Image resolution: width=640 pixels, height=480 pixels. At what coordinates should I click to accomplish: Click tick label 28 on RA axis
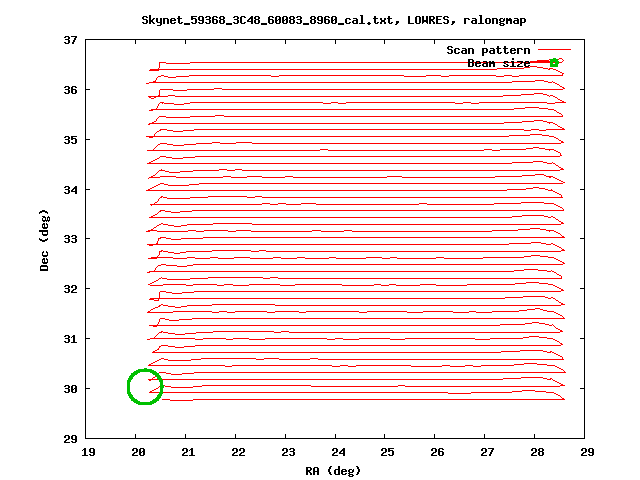coord(537,452)
